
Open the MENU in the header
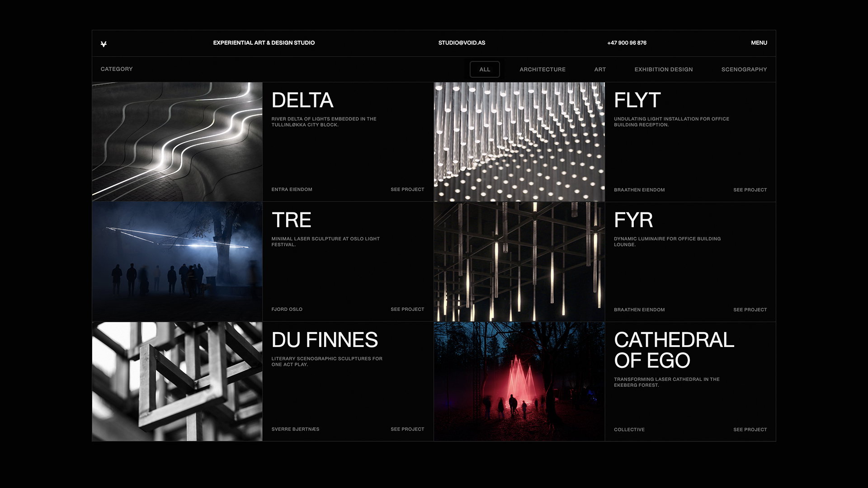pyautogui.click(x=759, y=43)
